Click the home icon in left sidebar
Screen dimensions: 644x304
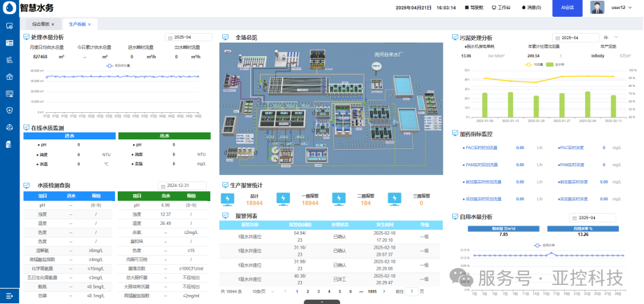tap(10, 76)
